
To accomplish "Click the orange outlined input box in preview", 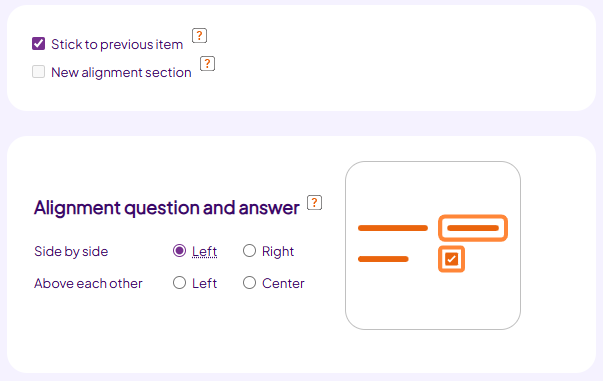I will pos(473,228).
